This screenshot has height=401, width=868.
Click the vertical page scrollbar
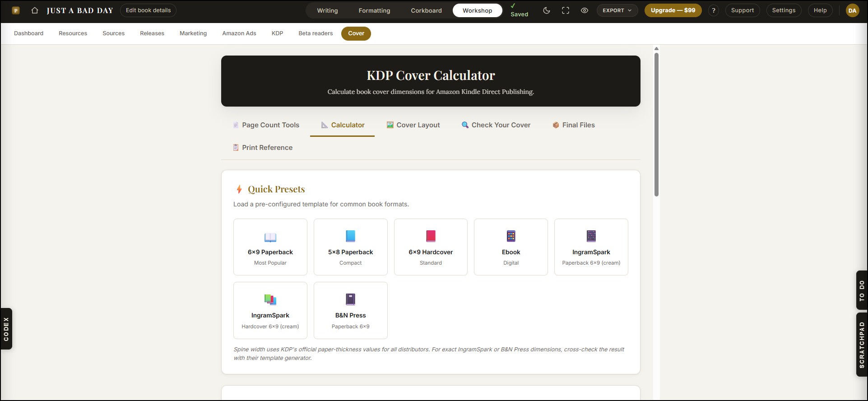coord(656,124)
